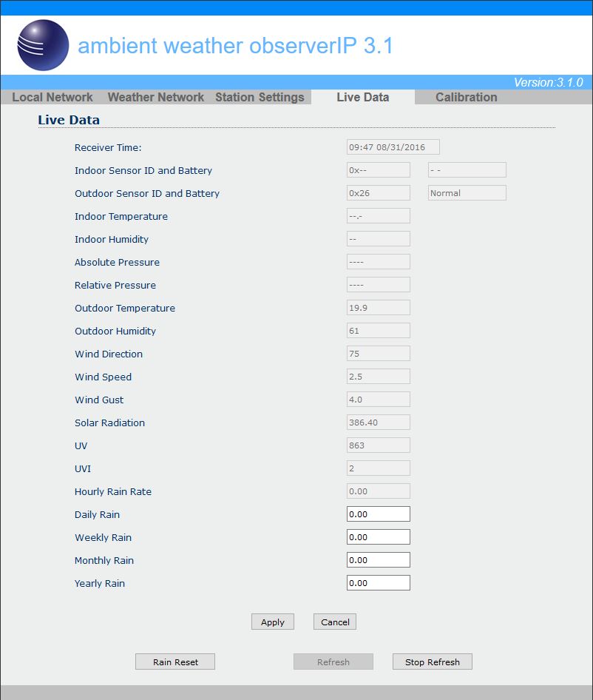Click the 'Indoor Sensor ID and Battery' label
This screenshot has width=593, height=700.
click(x=143, y=170)
